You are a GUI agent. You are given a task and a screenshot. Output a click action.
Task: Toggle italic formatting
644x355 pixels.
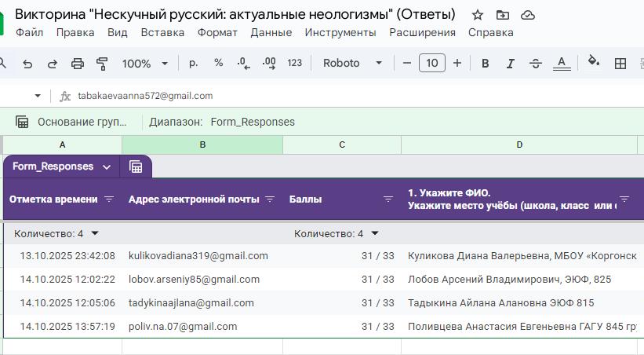pos(511,64)
